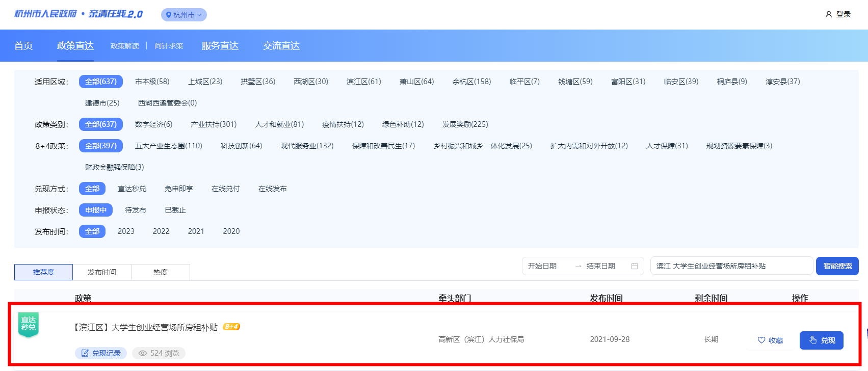Select 产业扶持(301) policy category
The image size is (868, 371).
[x=214, y=124]
